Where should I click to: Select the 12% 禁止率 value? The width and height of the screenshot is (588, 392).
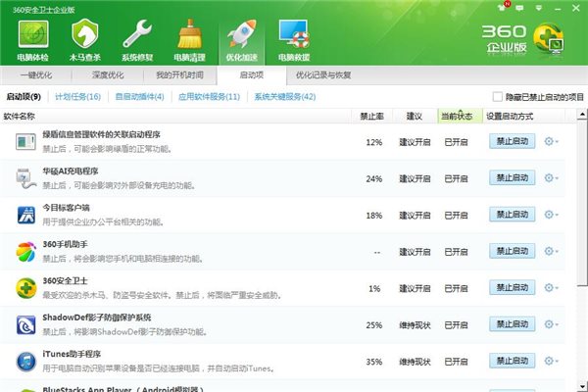click(374, 142)
